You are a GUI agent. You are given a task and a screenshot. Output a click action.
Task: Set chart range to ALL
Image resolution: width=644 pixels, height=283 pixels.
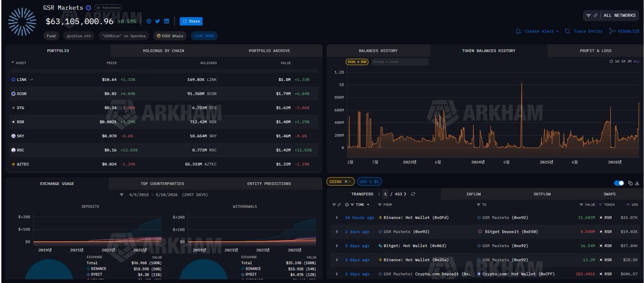click(636, 62)
